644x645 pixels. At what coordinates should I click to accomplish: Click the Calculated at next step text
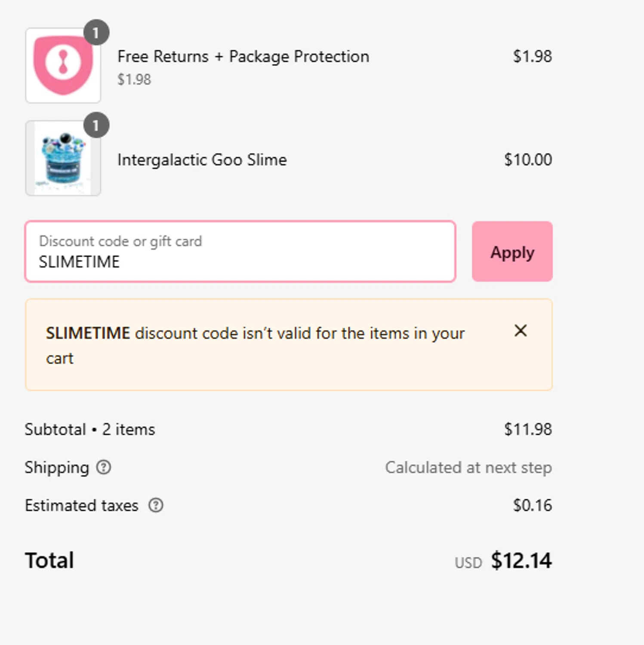pos(468,467)
